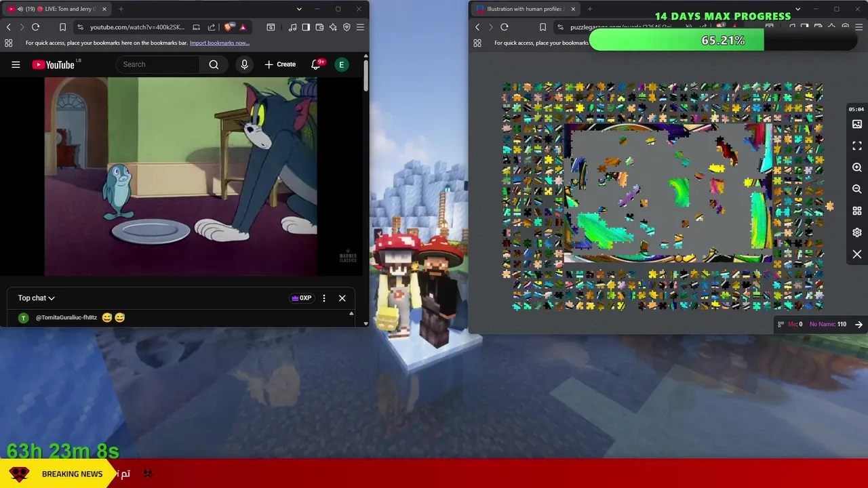
Task: Open the playlist music note icon in YouTube window
Action: tap(292, 27)
